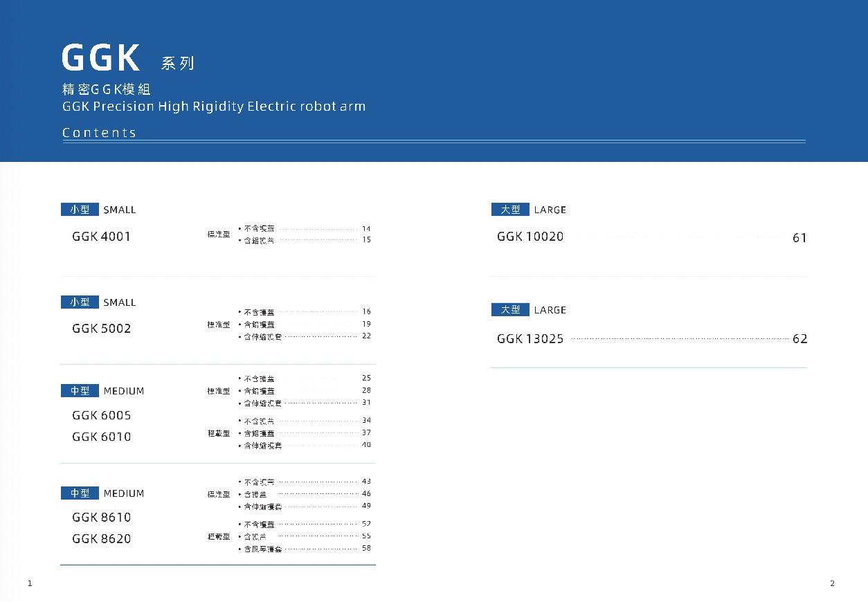The height and width of the screenshot is (602, 868).
Task: Click the GGK 8610 model entry
Action: (101, 518)
